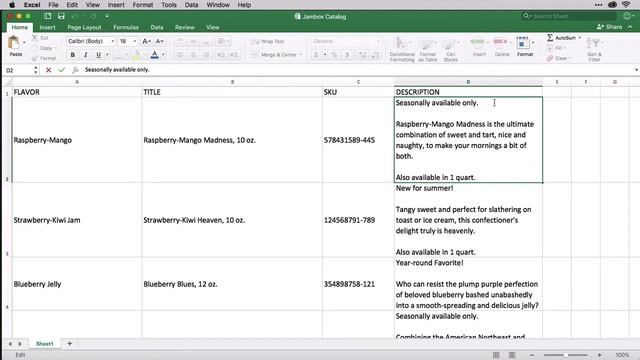Open the font name Calibri (Body) dropdown
This screenshot has width=640, height=360.
click(113, 41)
